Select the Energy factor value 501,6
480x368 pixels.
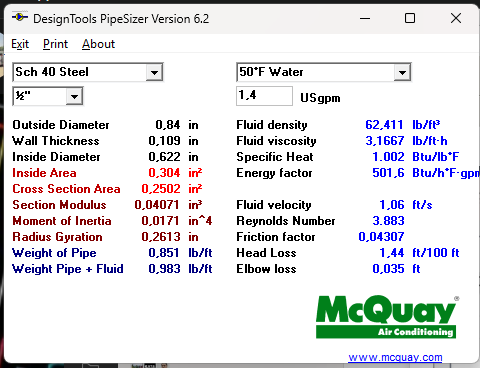pyautogui.click(x=388, y=173)
